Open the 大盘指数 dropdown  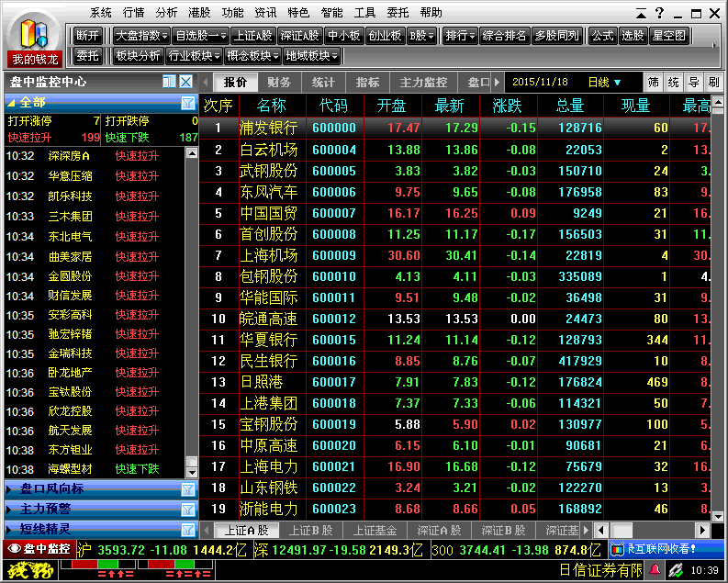(141, 36)
